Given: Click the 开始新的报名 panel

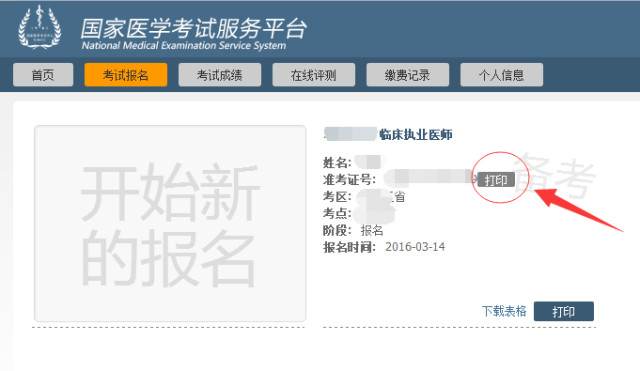Looking at the screenshot, I should pyautogui.click(x=170, y=223).
